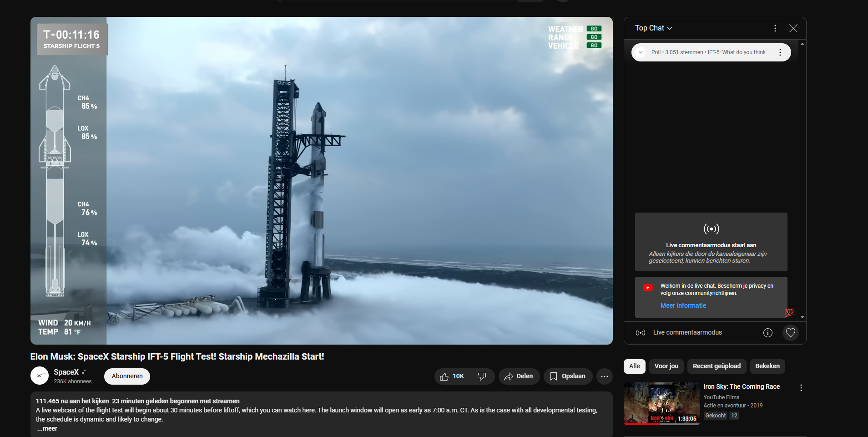This screenshot has width=868, height=437.
Task: Open the 'Meer informatie' link
Action: (x=683, y=305)
